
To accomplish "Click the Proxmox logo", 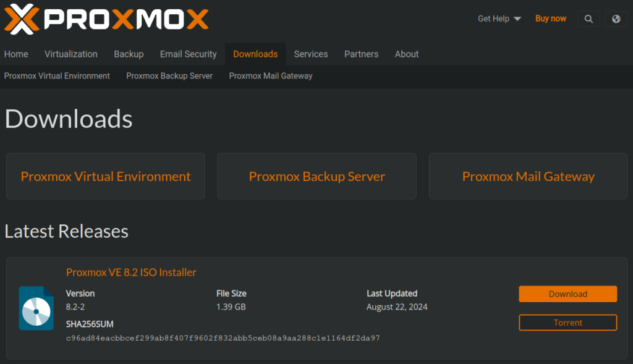I will [x=105, y=19].
